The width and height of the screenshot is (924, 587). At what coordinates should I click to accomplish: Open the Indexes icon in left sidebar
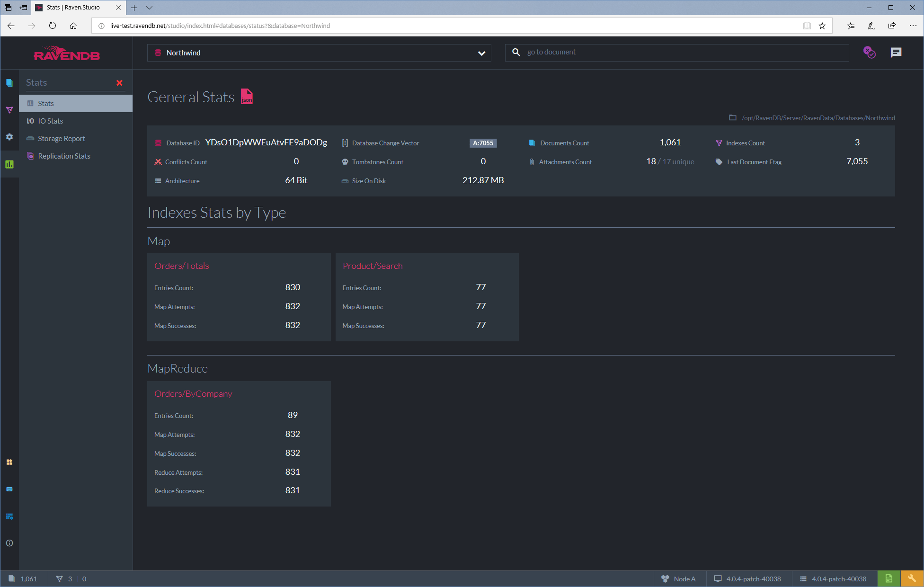click(9, 110)
